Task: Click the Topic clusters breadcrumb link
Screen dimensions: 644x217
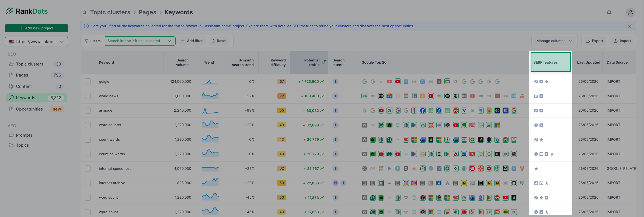Action: 110,12
